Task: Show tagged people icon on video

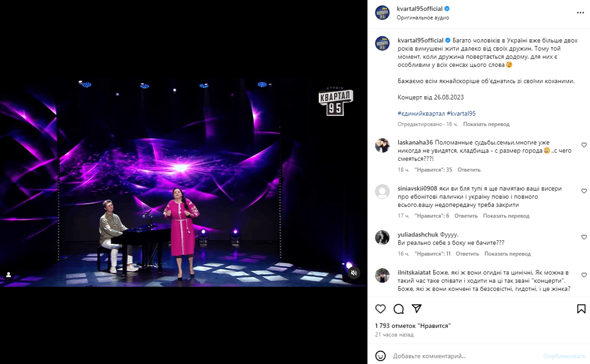Action: point(9,274)
